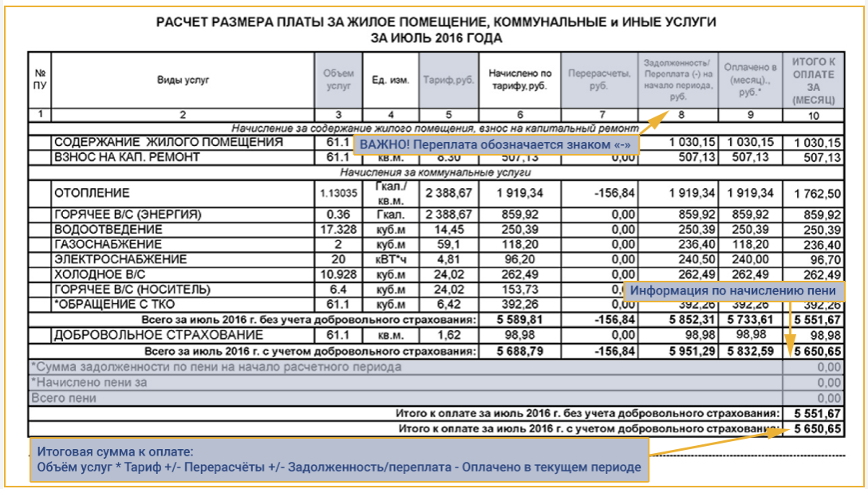Click "Итого к оплате" line с учетом страхования
868x489 pixels.
click(589, 428)
